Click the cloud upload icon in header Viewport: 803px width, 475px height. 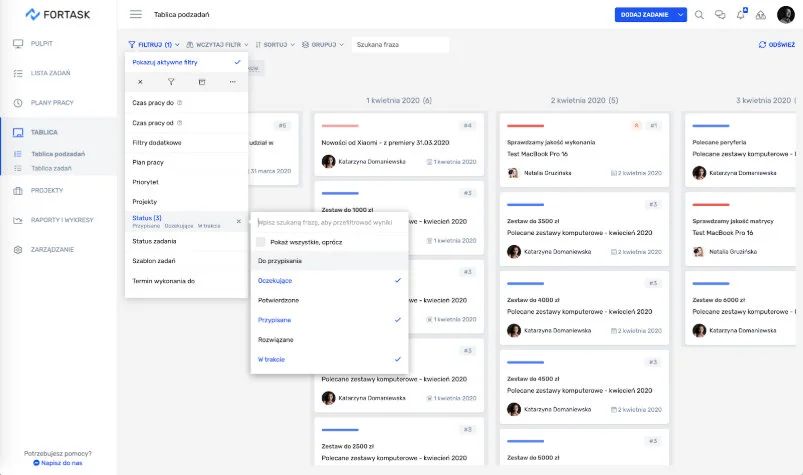(x=760, y=15)
